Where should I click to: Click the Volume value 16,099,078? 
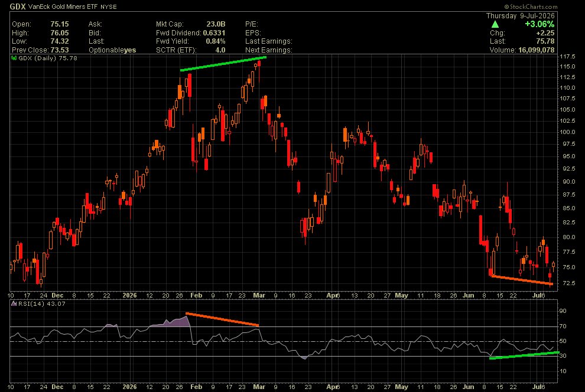coord(537,50)
